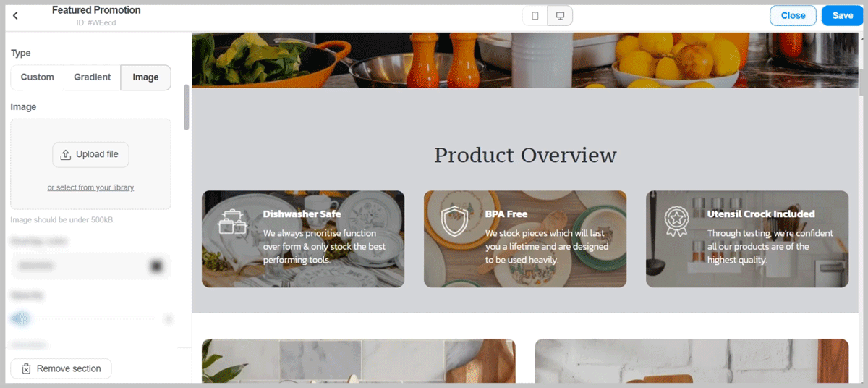Switch to mobile preview icon
The height and width of the screenshot is (388, 868).
535,16
